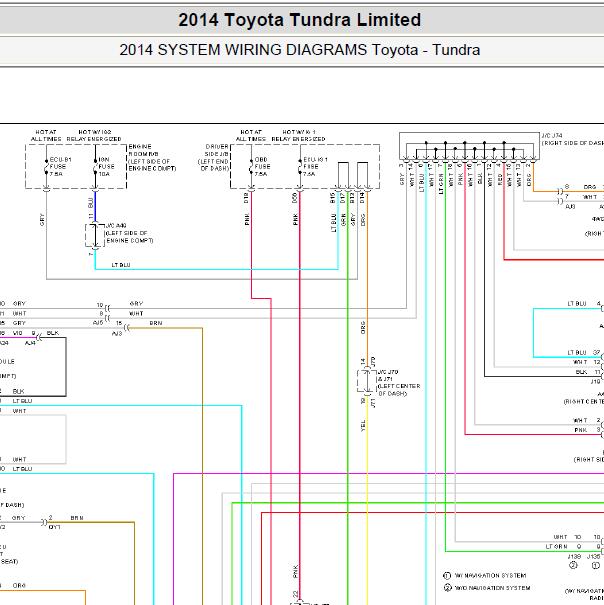Select the D14 connector pin label

tap(362, 198)
